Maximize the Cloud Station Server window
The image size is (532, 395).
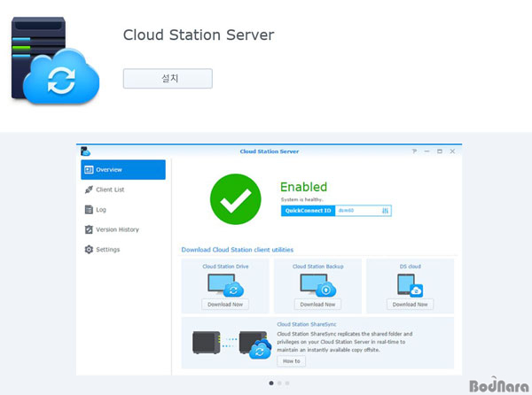[x=440, y=151]
